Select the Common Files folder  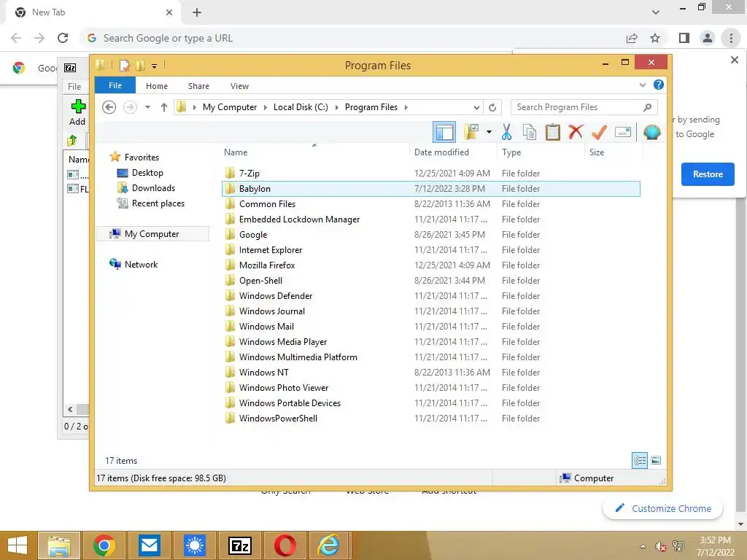pos(431,204)
